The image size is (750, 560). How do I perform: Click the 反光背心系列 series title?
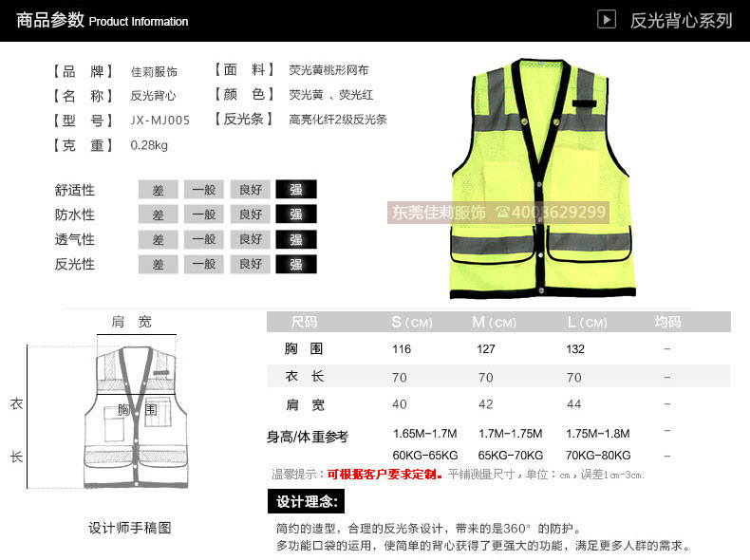[x=682, y=20]
